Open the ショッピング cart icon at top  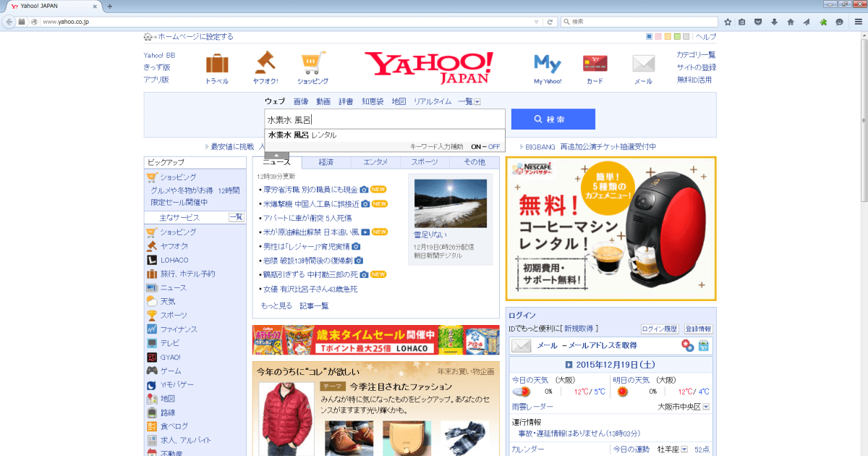312,64
